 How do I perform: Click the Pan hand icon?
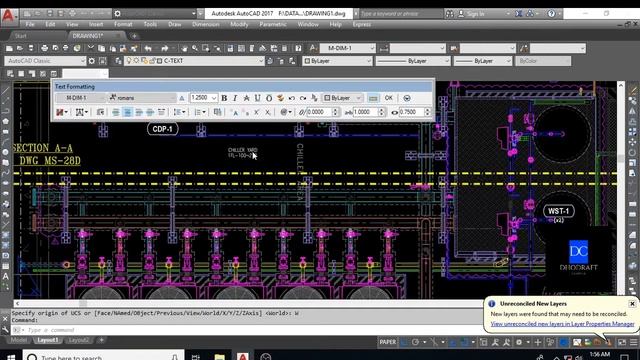pyautogui.click(x=184, y=48)
